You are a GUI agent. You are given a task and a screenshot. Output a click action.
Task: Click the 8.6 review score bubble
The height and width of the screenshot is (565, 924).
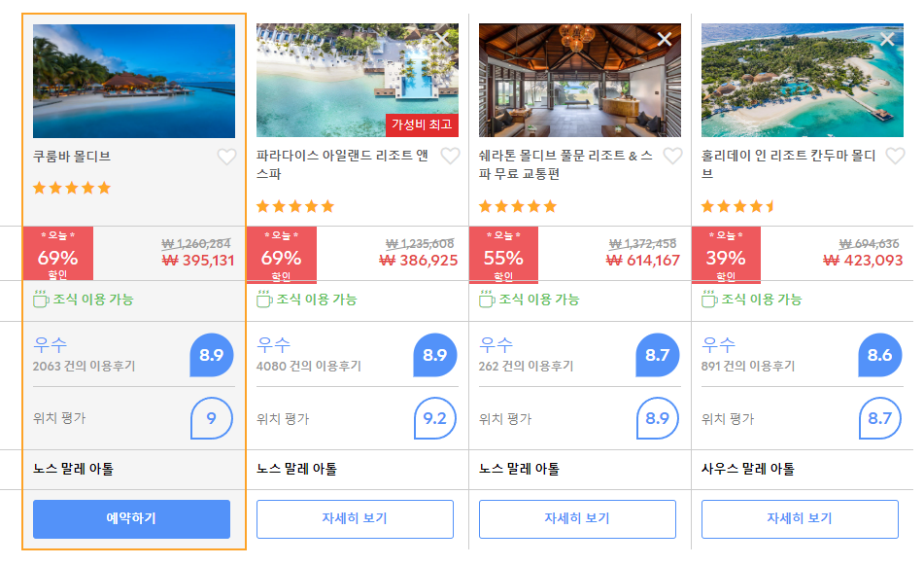(x=880, y=355)
